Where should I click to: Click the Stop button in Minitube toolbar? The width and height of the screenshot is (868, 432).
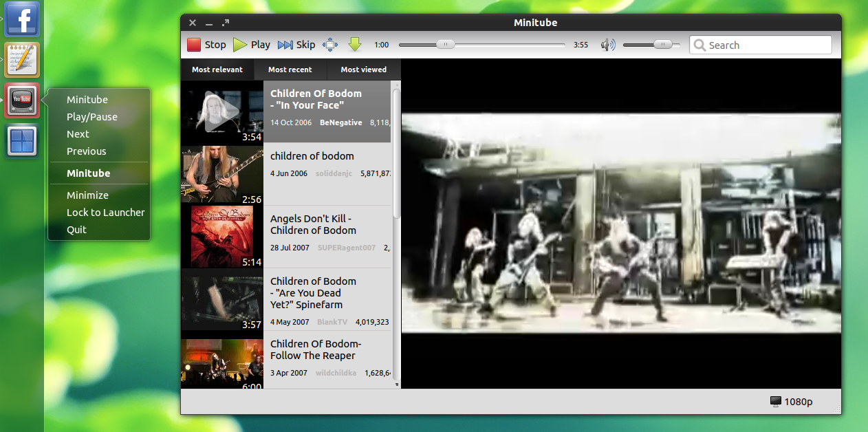[206, 45]
